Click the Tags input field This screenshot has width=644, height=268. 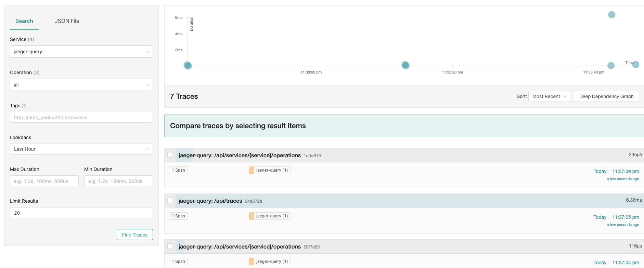pyautogui.click(x=81, y=117)
